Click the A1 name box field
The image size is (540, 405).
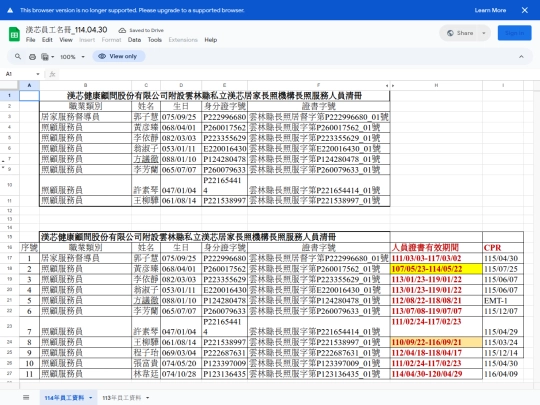point(19,74)
